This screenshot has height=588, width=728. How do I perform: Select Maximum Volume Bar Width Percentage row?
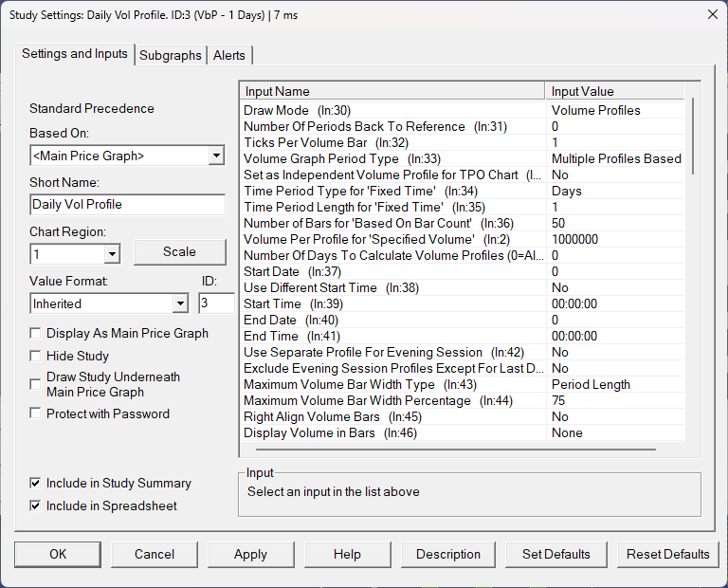pyautogui.click(x=462, y=400)
